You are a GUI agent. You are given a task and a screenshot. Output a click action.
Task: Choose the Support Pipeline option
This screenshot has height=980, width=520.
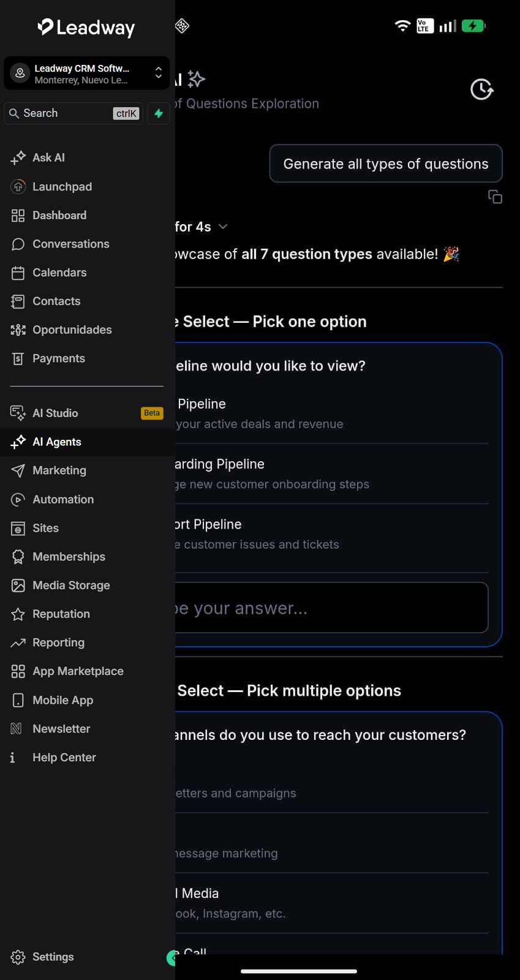pyautogui.click(x=332, y=534)
